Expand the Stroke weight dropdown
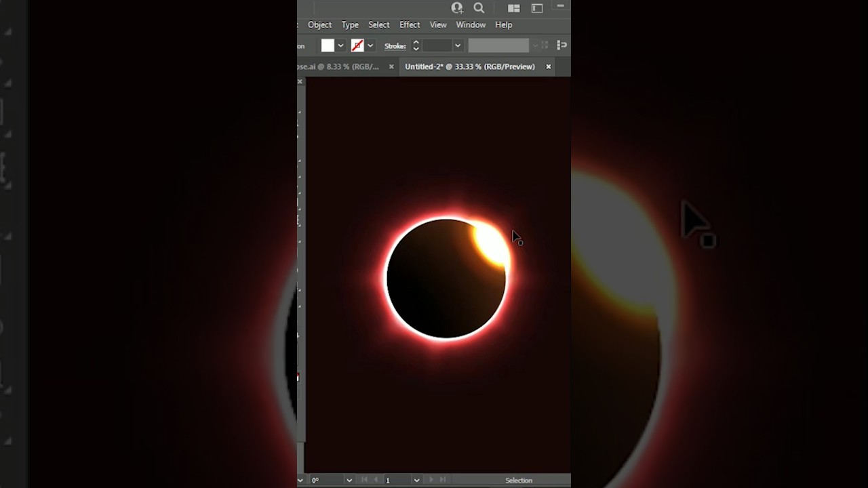The width and height of the screenshot is (868, 488). 458,45
